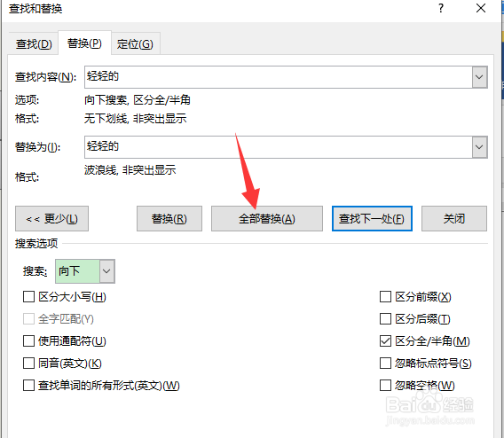Click the 查找下一处(F) button
504x438 pixels.
tap(372, 219)
